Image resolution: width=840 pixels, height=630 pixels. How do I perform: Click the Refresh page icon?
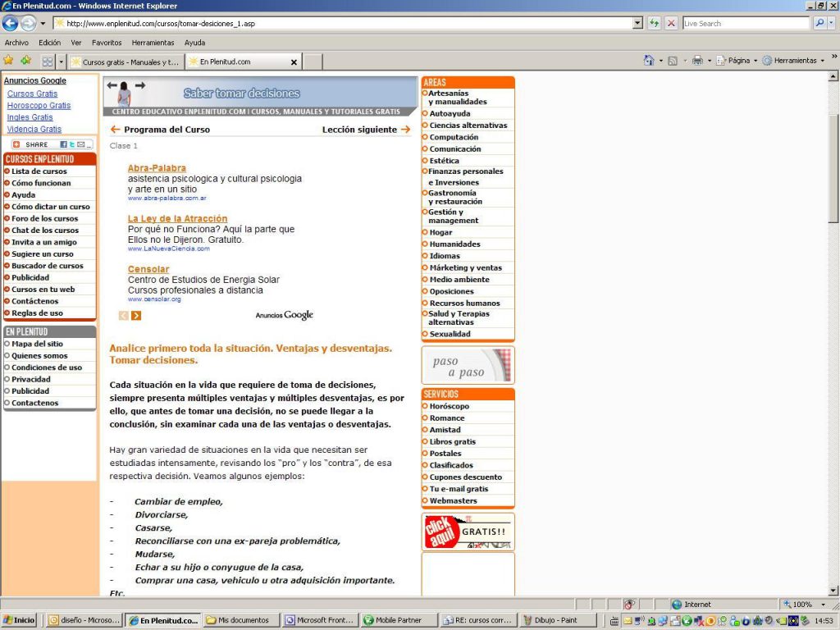click(x=655, y=23)
